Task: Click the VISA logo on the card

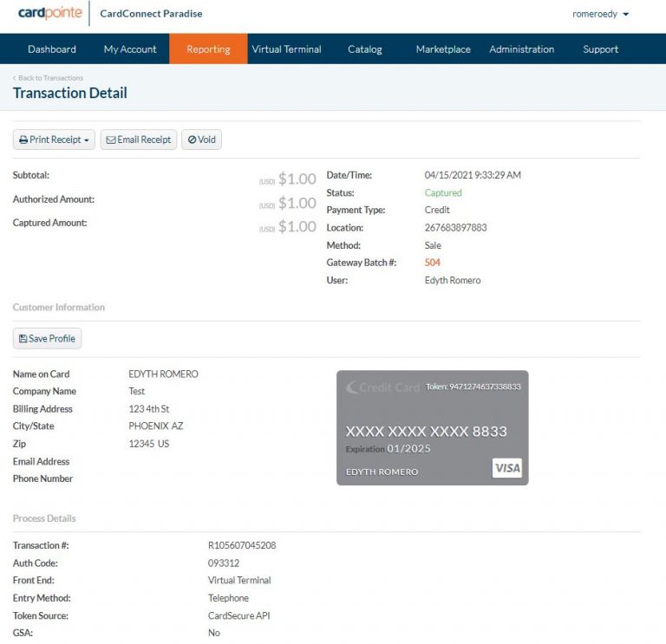Action: [507, 469]
